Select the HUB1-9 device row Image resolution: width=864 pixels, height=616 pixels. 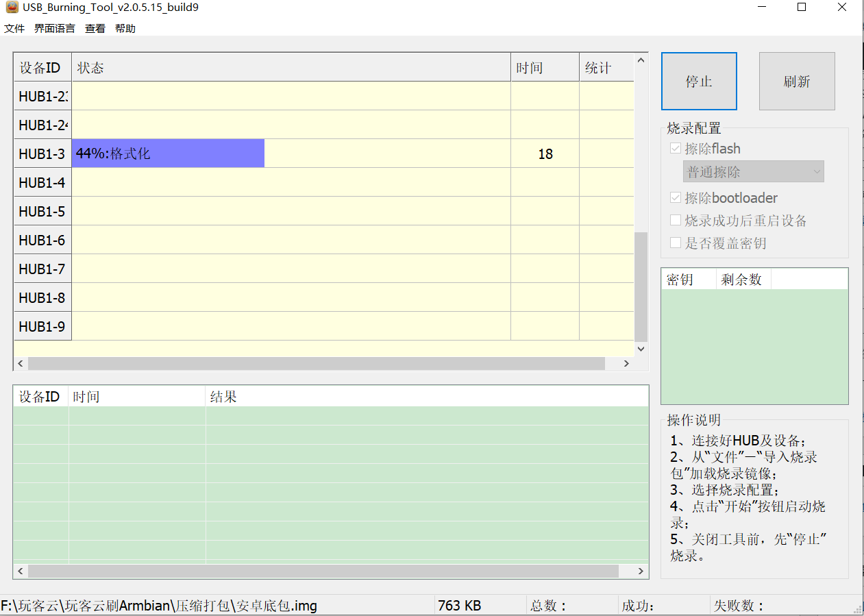[324, 326]
